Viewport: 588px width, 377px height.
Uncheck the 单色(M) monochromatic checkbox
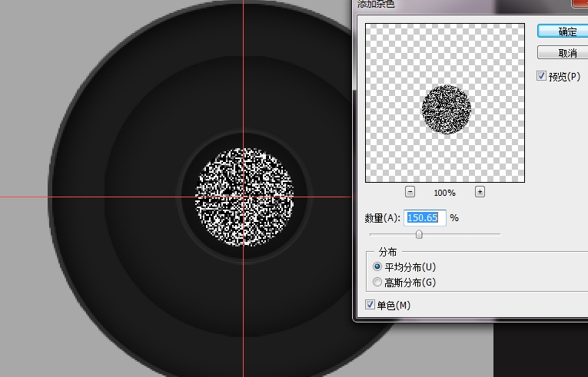point(370,306)
